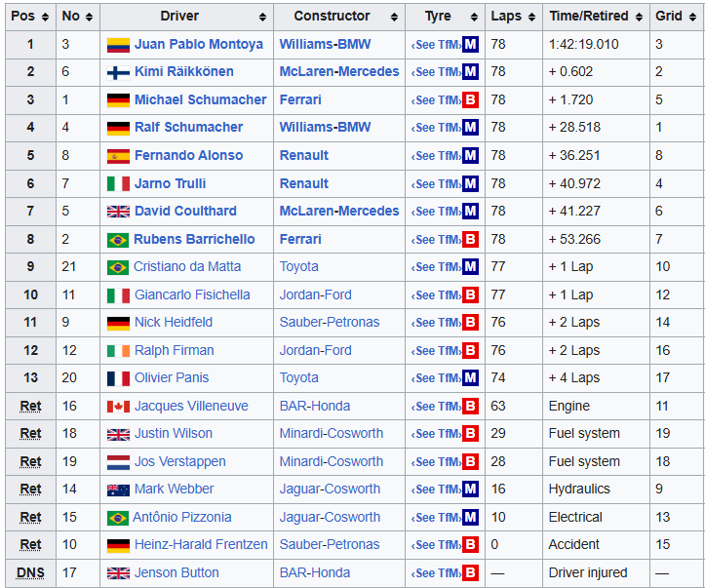Screen dimensions: 705x588
Task: Click the French flag beside Olivier Panis
Action: (118, 378)
